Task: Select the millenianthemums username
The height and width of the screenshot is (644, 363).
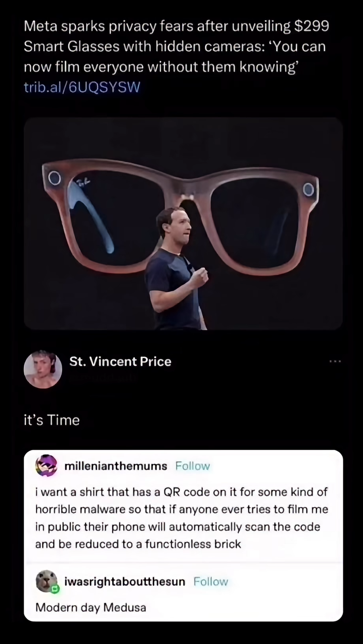Action: click(115, 466)
